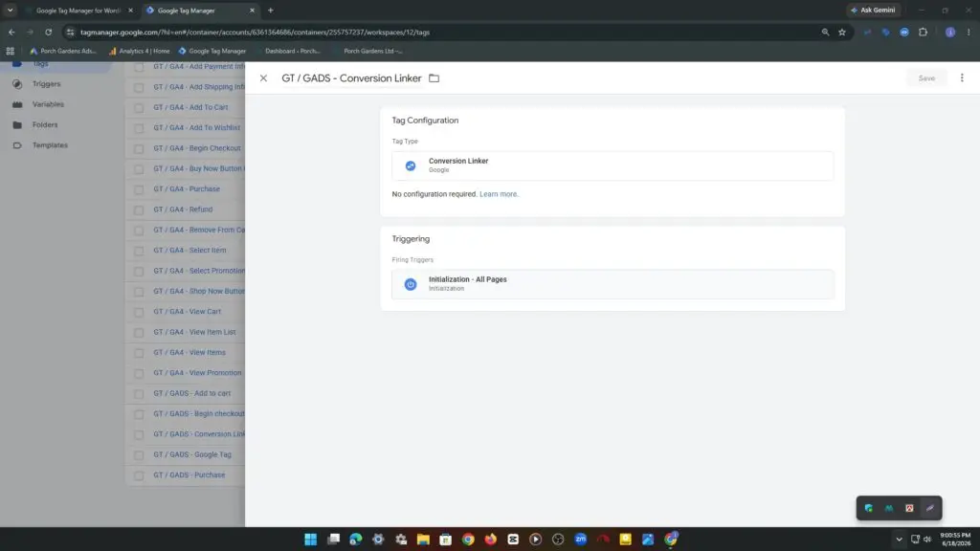Image resolution: width=980 pixels, height=551 pixels.
Task: Click the Tag Configuration heading
Action: (x=425, y=121)
